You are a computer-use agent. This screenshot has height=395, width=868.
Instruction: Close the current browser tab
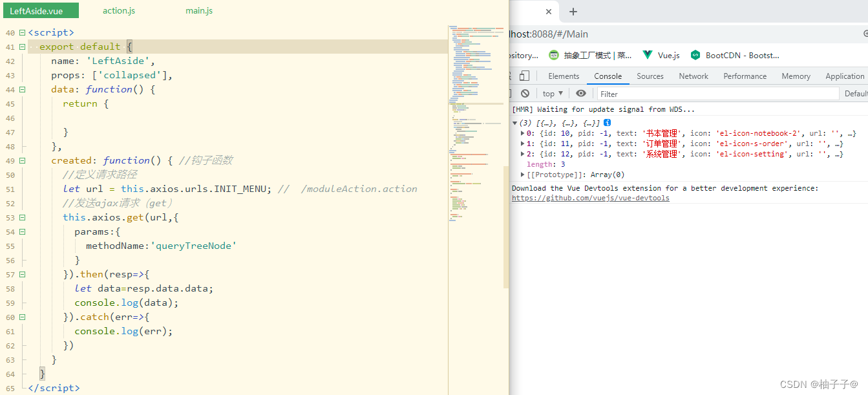point(549,12)
